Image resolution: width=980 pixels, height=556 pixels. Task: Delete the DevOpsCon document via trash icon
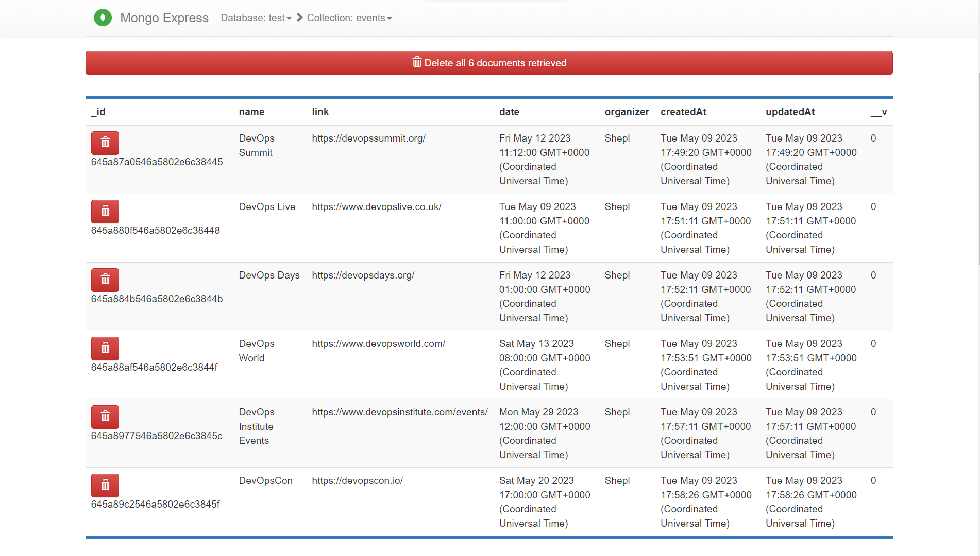coord(105,485)
